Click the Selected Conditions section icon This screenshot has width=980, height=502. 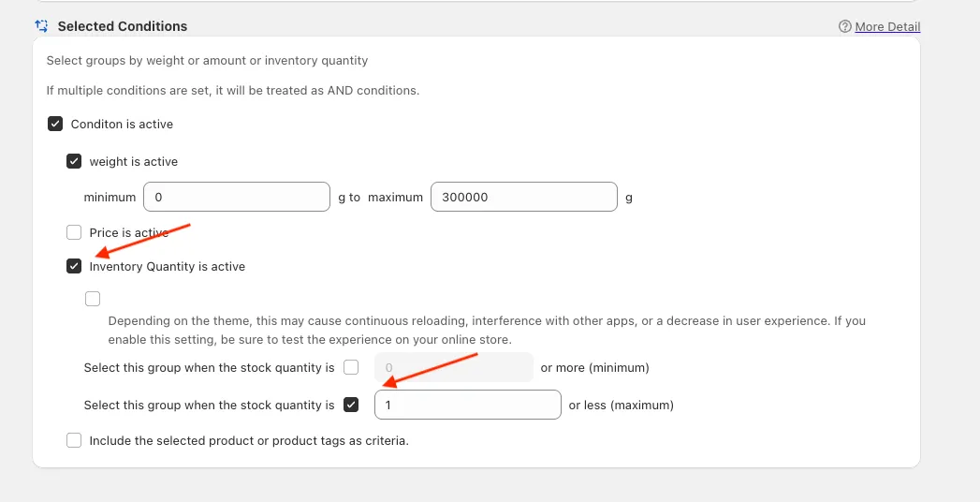[41, 26]
